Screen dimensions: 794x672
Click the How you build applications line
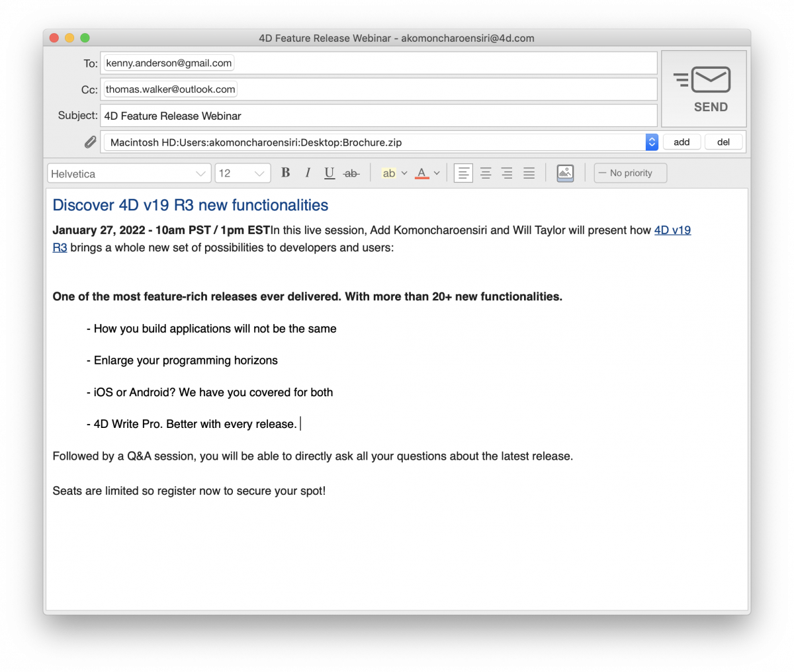212,329
